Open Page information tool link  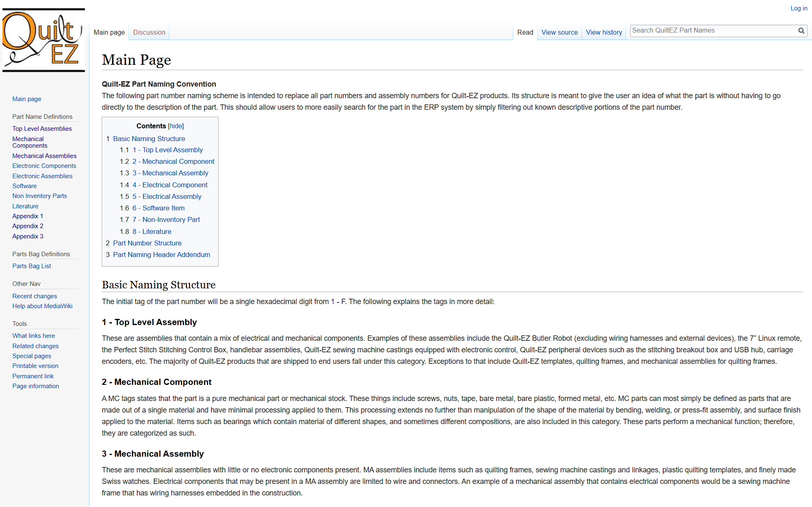(36, 386)
